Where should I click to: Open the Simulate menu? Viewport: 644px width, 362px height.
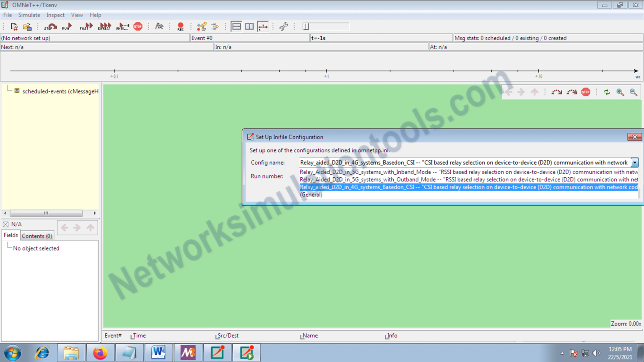click(x=29, y=15)
